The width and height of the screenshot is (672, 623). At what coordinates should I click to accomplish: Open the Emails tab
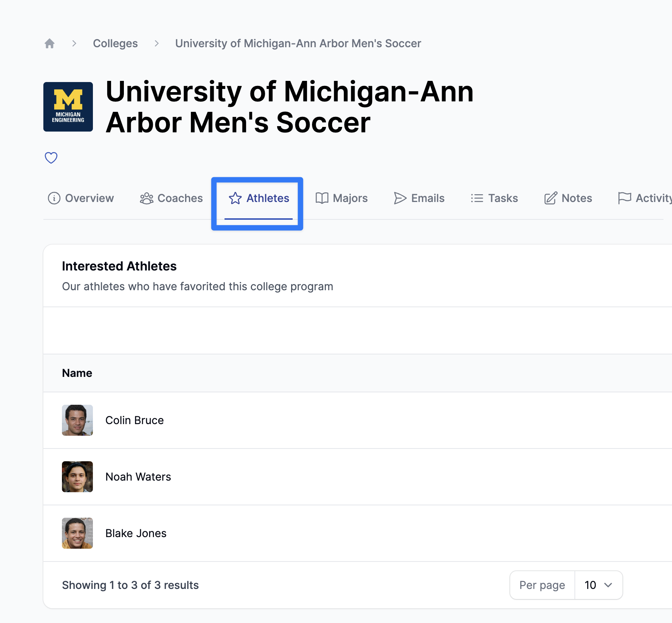pos(419,198)
